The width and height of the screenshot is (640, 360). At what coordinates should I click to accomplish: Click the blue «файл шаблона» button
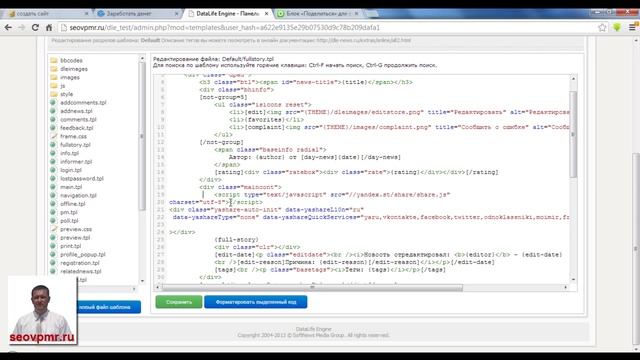109,307
